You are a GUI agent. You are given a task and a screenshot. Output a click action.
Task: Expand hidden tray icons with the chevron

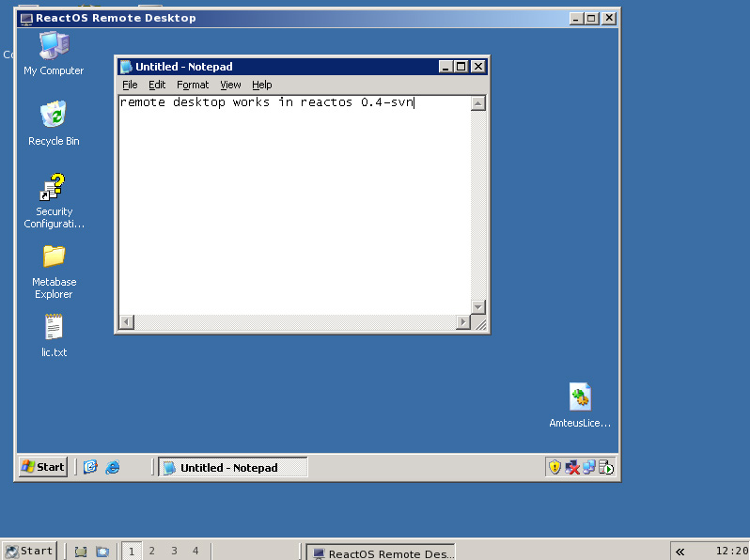click(x=680, y=552)
